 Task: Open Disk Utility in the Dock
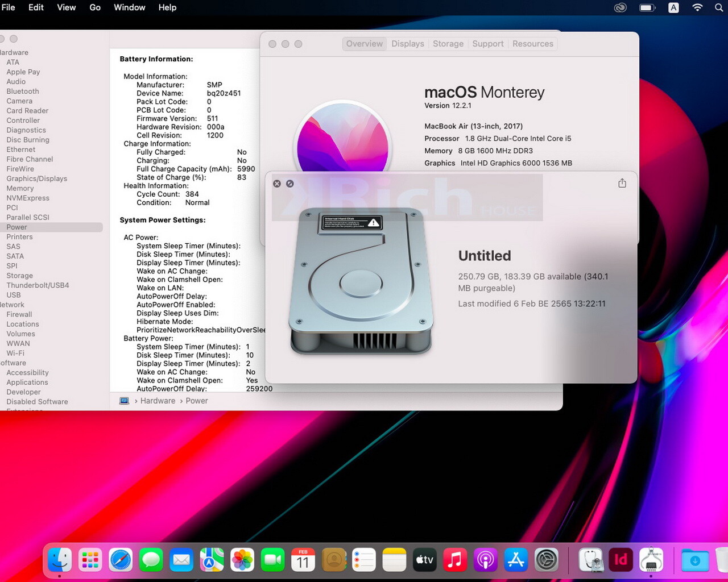tap(591, 560)
